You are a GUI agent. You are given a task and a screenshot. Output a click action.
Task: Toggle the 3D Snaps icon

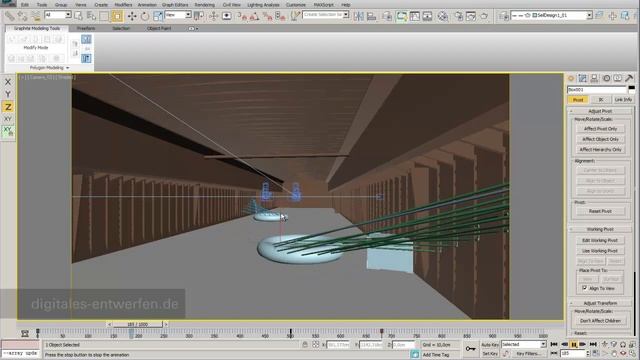pos(242,16)
